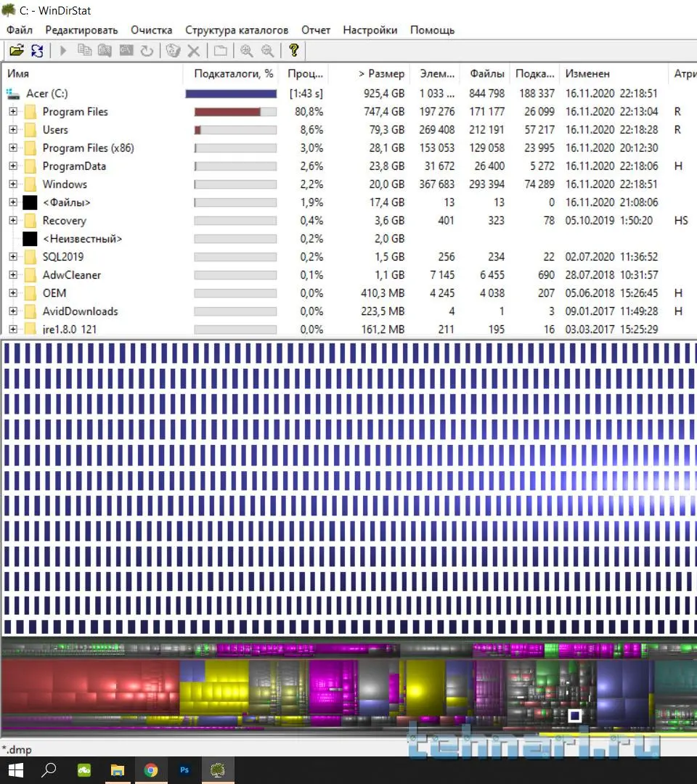This screenshot has height=784, width=697.
Task: Click the 747,4 GB size value
Action: pyautogui.click(x=384, y=112)
